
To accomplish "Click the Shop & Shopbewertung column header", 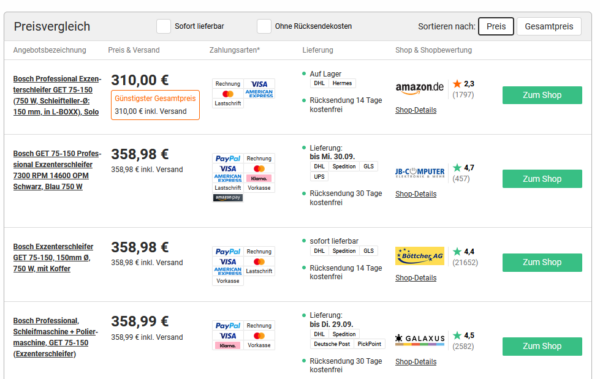I will click(x=434, y=50).
